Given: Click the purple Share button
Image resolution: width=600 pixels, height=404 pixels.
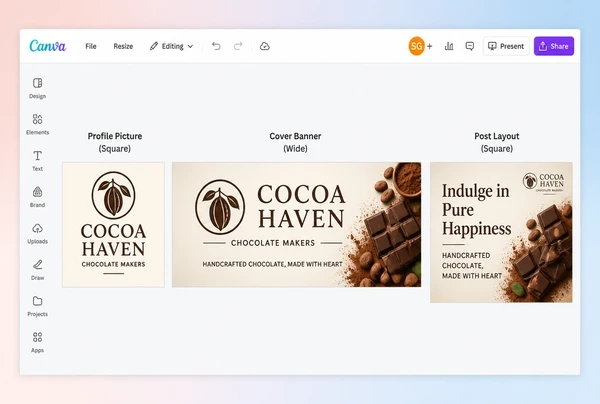Looking at the screenshot, I should click(554, 46).
